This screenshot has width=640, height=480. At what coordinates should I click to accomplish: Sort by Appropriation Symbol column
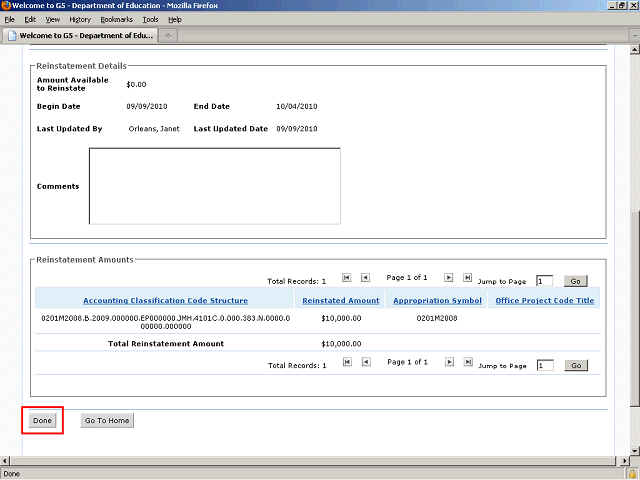coord(438,301)
